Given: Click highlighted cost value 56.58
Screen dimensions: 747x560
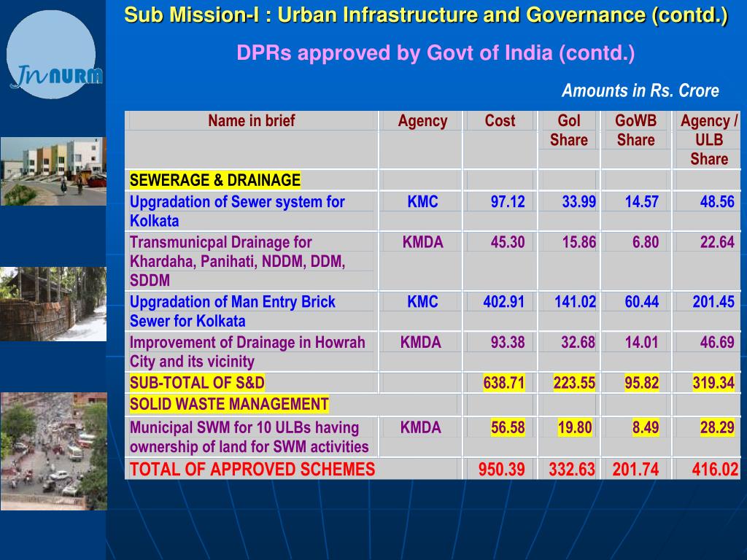Looking at the screenshot, I should pyautogui.click(x=508, y=427).
